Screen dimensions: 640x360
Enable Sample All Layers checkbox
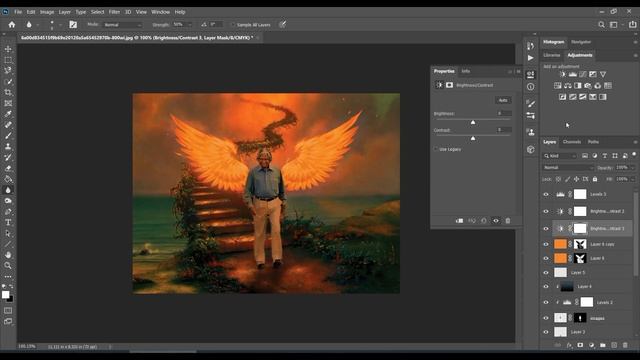[x=233, y=25]
